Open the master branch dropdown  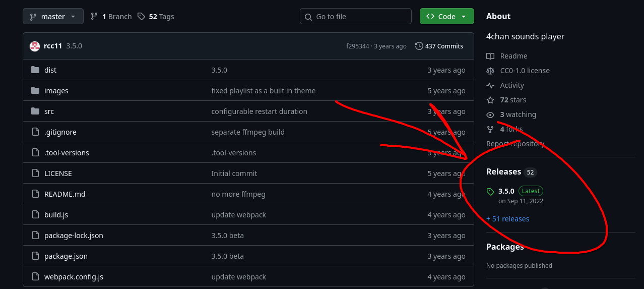52,16
